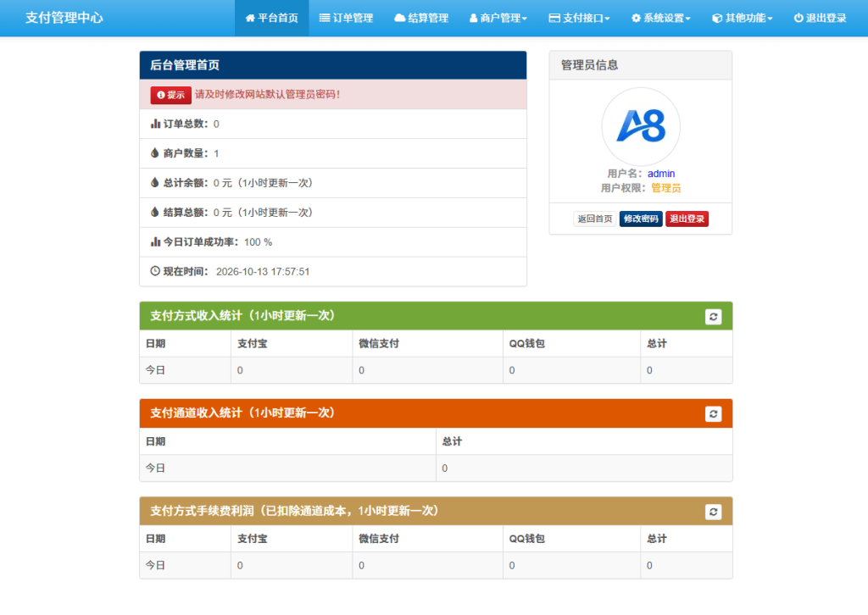Click the 修改密码 button
This screenshot has height=615, width=868.
[641, 219]
